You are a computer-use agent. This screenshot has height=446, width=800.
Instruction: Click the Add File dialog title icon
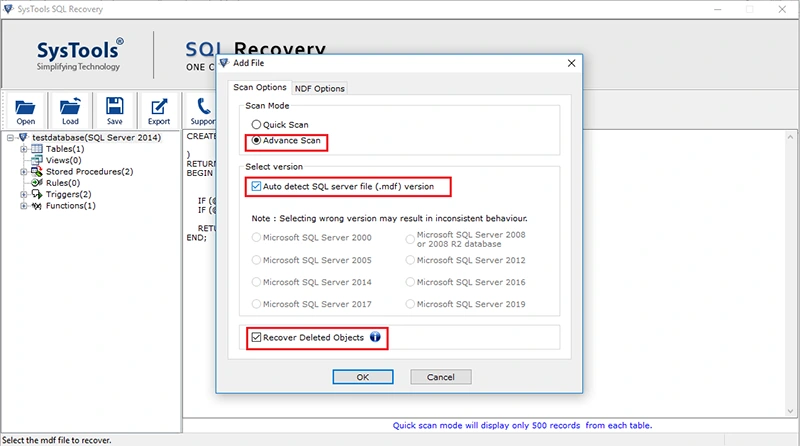(224, 63)
